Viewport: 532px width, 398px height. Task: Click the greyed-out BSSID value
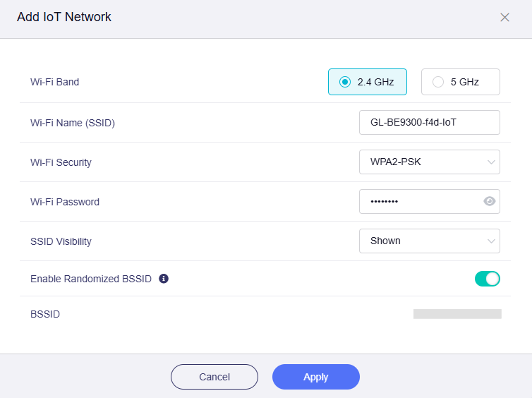[457, 314]
